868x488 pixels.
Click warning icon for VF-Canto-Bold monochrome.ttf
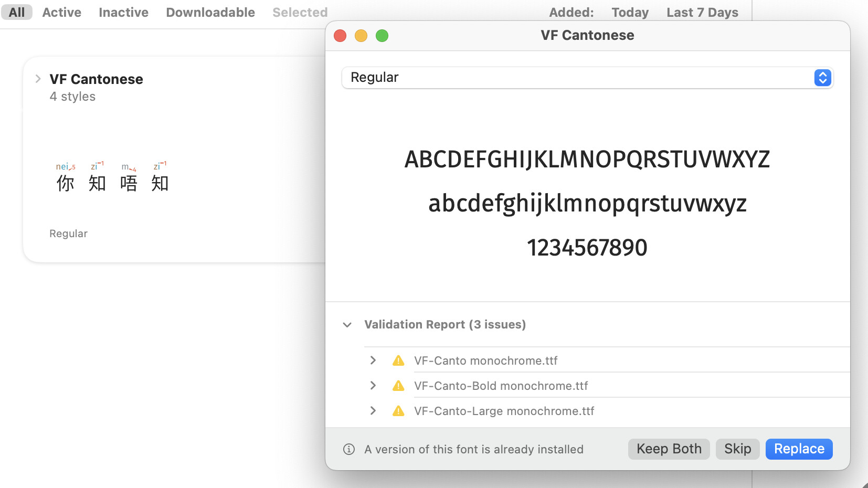(x=398, y=386)
